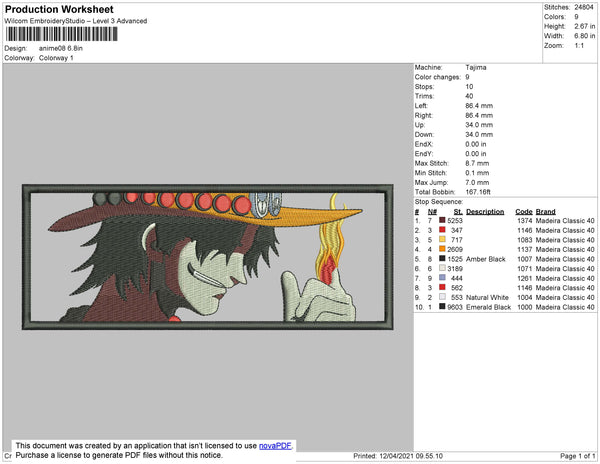Click the Height value "2.67 in"
Image resolution: width=600 pixels, height=464 pixels.
pyautogui.click(x=584, y=26)
